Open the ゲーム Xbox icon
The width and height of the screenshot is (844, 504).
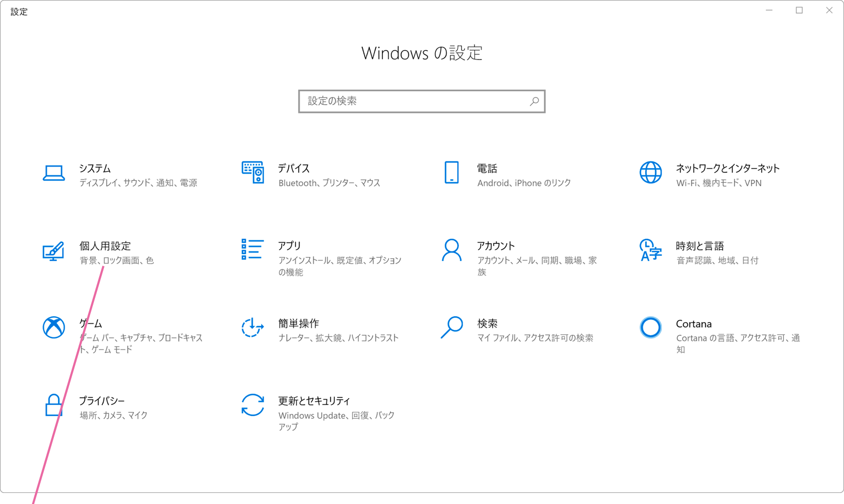tap(54, 327)
